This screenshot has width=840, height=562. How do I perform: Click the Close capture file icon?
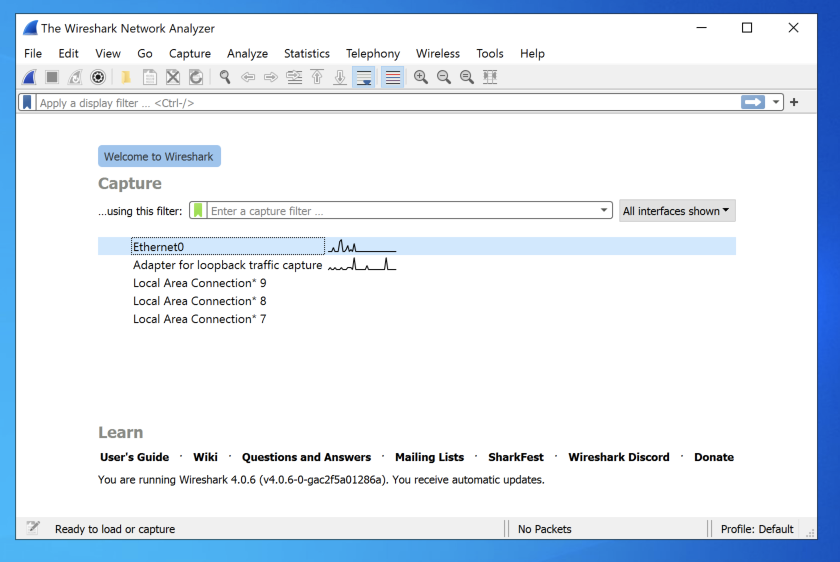(172, 77)
